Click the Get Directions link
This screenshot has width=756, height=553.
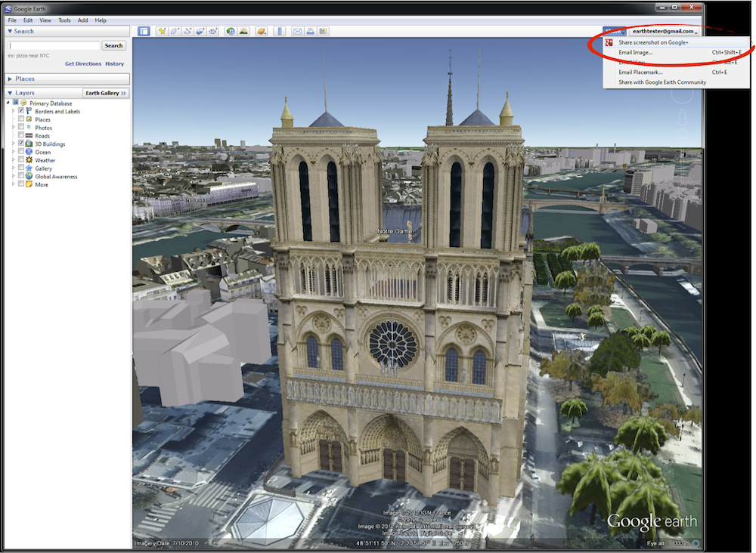tap(83, 63)
